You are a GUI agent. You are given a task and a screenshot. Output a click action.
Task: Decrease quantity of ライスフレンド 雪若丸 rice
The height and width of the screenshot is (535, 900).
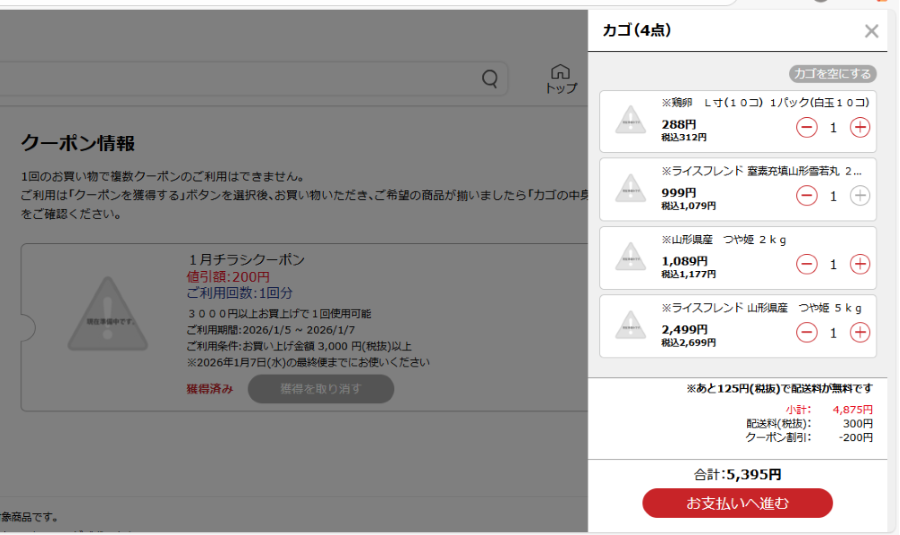coord(806,196)
